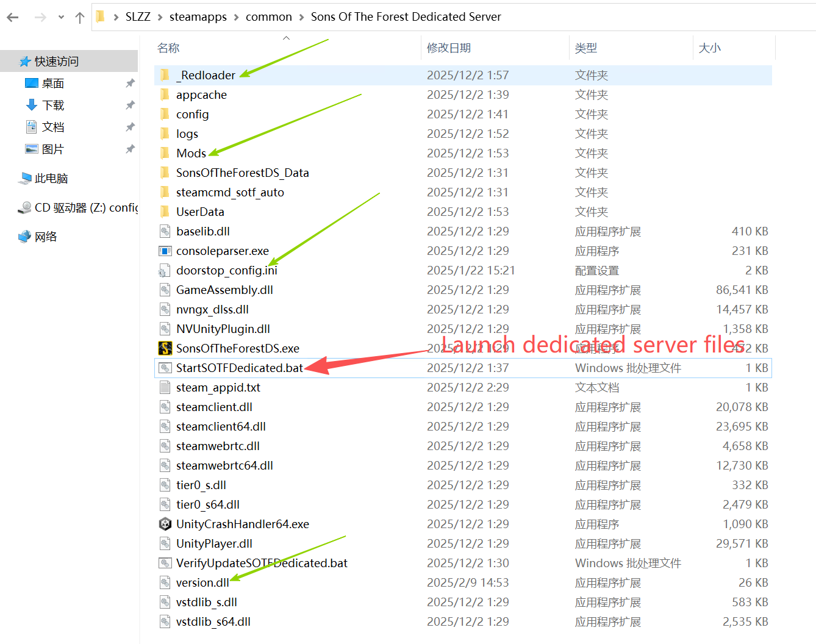Image resolution: width=816 pixels, height=644 pixels.
Task: Click the GameAssembly.dll file icon
Action: click(x=165, y=290)
